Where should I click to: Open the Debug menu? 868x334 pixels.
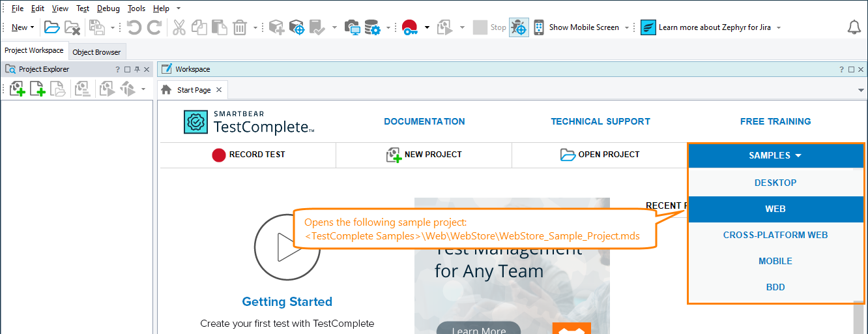tap(108, 8)
